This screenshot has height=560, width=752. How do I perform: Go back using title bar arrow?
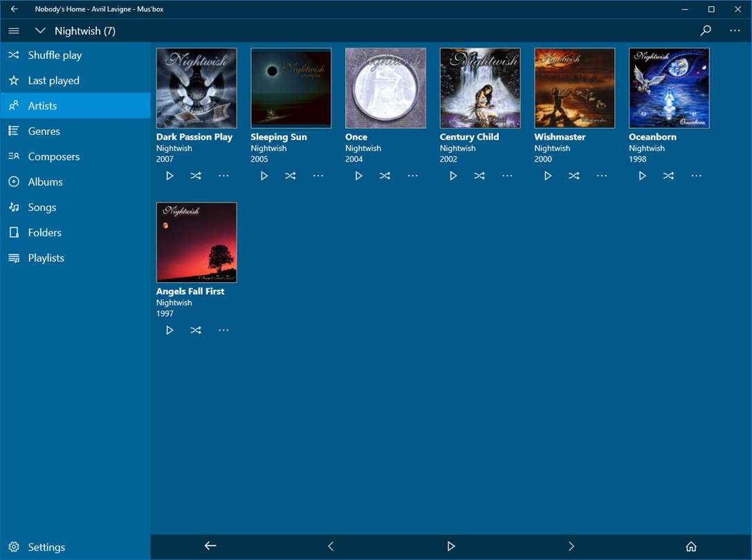pyautogui.click(x=15, y=8)
